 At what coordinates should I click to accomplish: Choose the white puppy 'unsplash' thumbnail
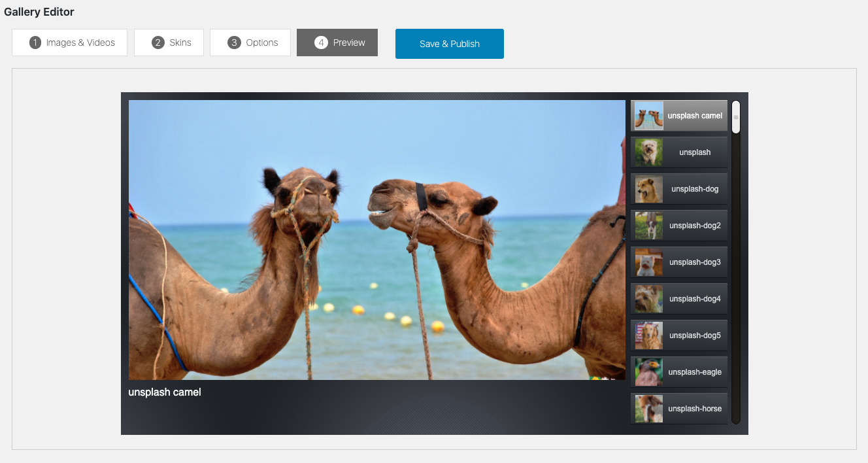pos(649,152)
